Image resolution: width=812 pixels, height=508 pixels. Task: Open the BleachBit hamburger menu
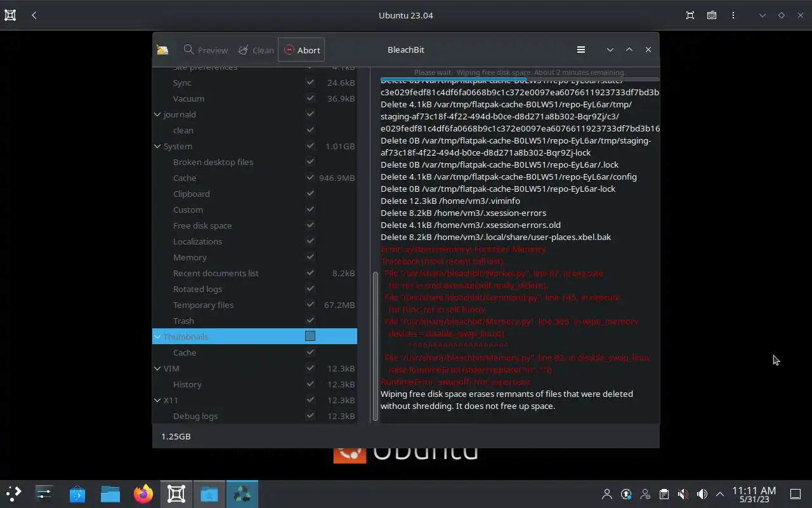[580, 50]
